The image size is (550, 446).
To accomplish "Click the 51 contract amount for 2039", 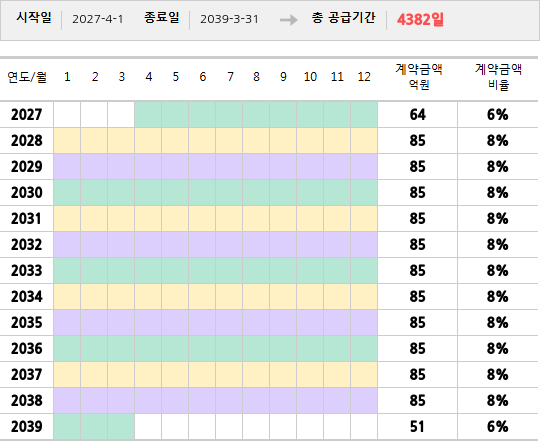I will tap(417, 426).
